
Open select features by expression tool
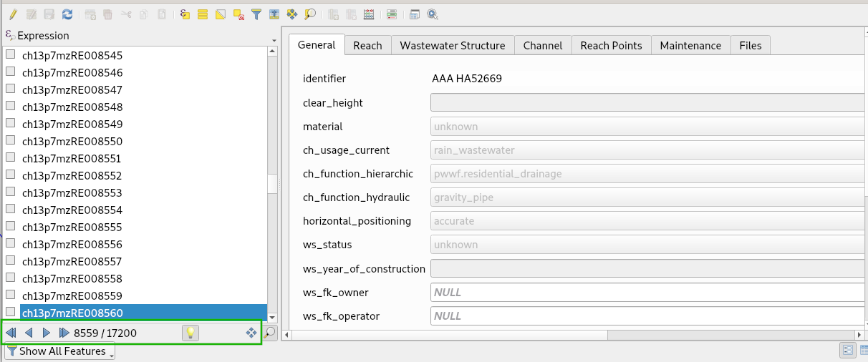pyautogui.click(x=185, y=14)
